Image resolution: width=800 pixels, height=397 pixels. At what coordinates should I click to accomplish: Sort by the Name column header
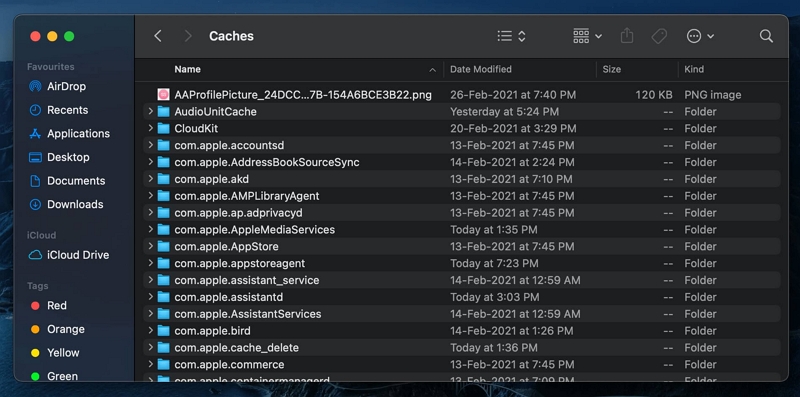pyautogui.click(x=187, y=69)
